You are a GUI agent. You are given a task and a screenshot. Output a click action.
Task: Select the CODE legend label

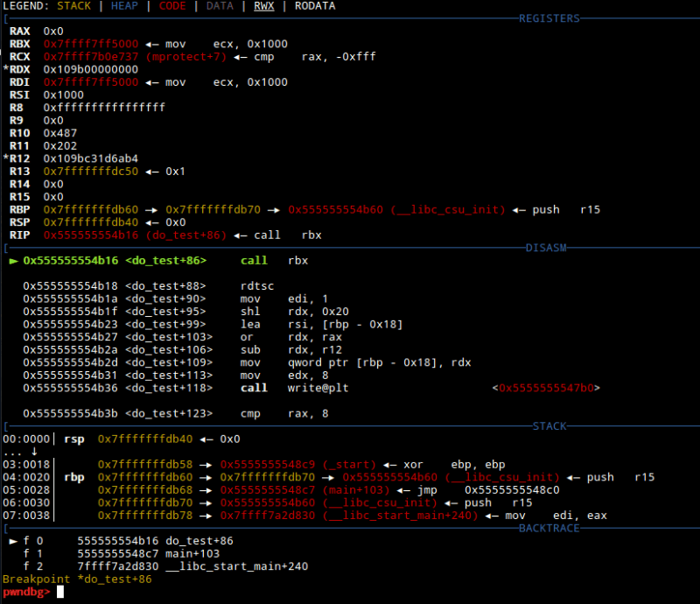click(172, 6)
